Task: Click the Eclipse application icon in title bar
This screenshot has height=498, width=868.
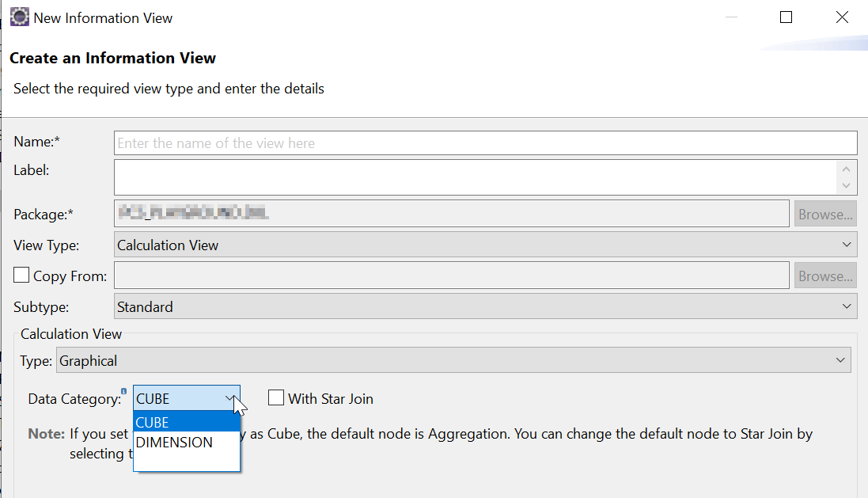Action: click(19, 17)
